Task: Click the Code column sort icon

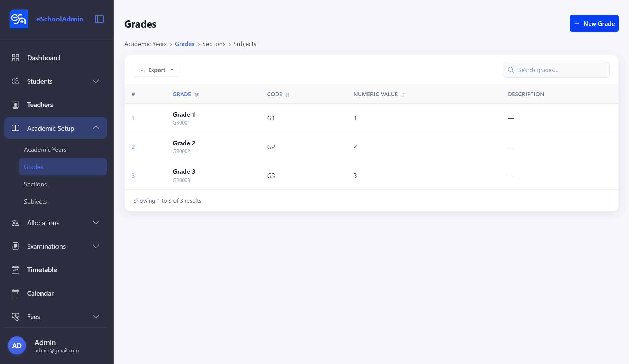Action: (x=288, y=95)
